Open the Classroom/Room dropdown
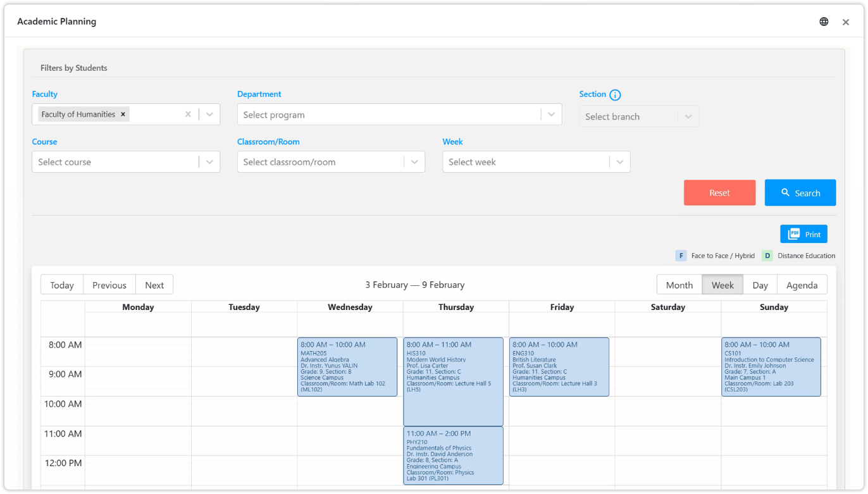 [331, 162]
